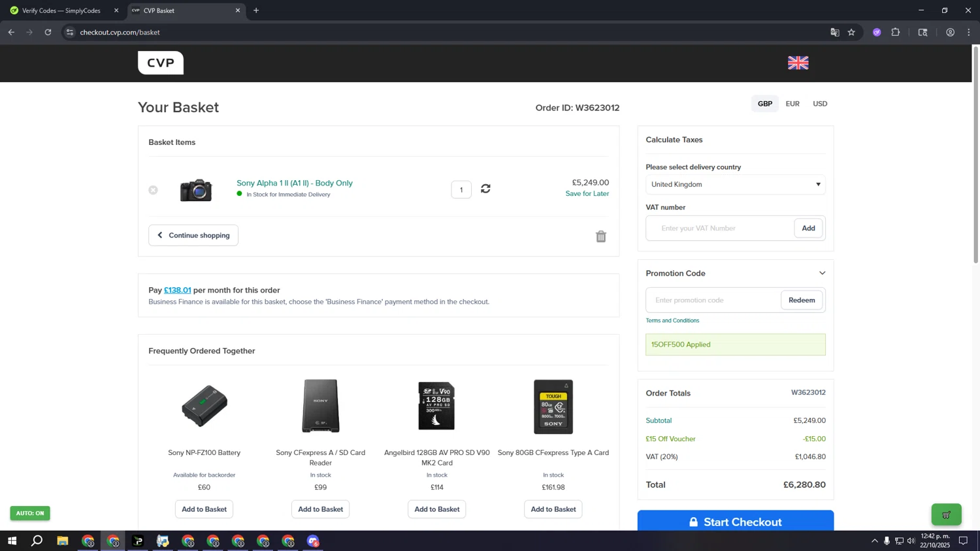The height and width of the screenshot is (551, 980).
Task: Click the page vertical scrollbar
Action: (x=975, y=155)
